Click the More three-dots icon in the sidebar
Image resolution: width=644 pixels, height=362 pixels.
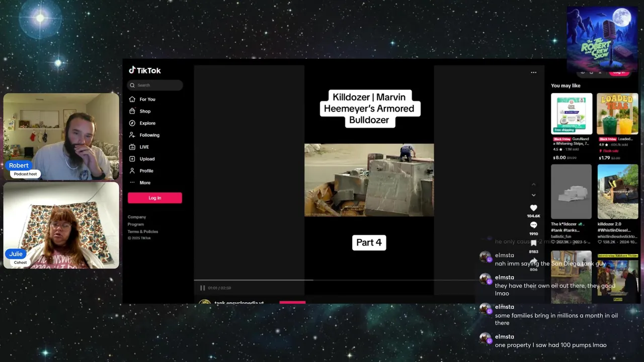pyautogui.click(x=132, y=183)
